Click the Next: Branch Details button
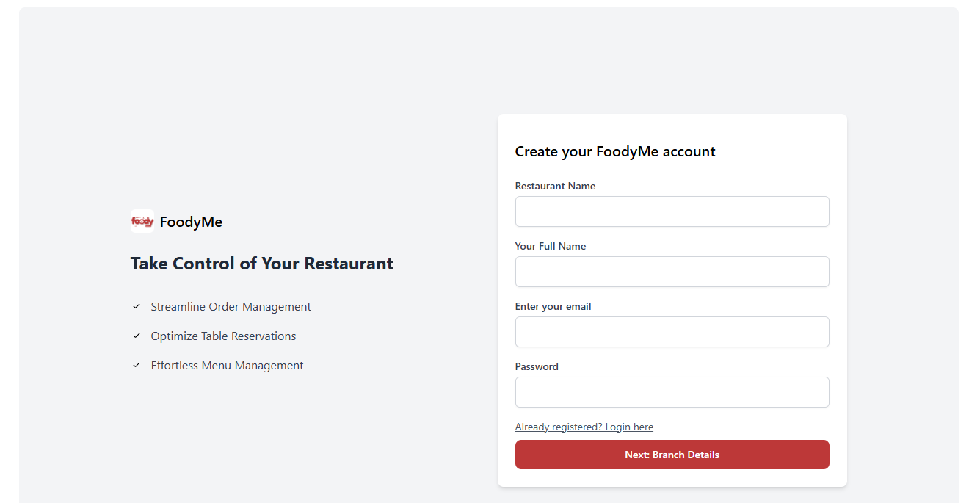The width and height of the screenshot is (980, 503). pos(672,455)
